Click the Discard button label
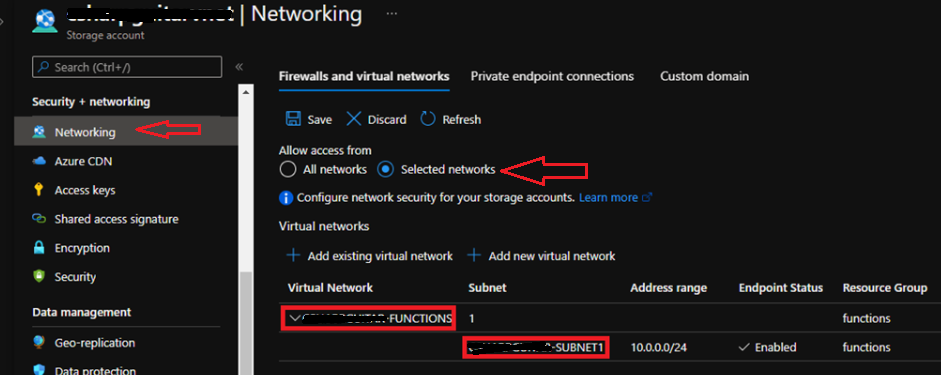 coord(386,119)
